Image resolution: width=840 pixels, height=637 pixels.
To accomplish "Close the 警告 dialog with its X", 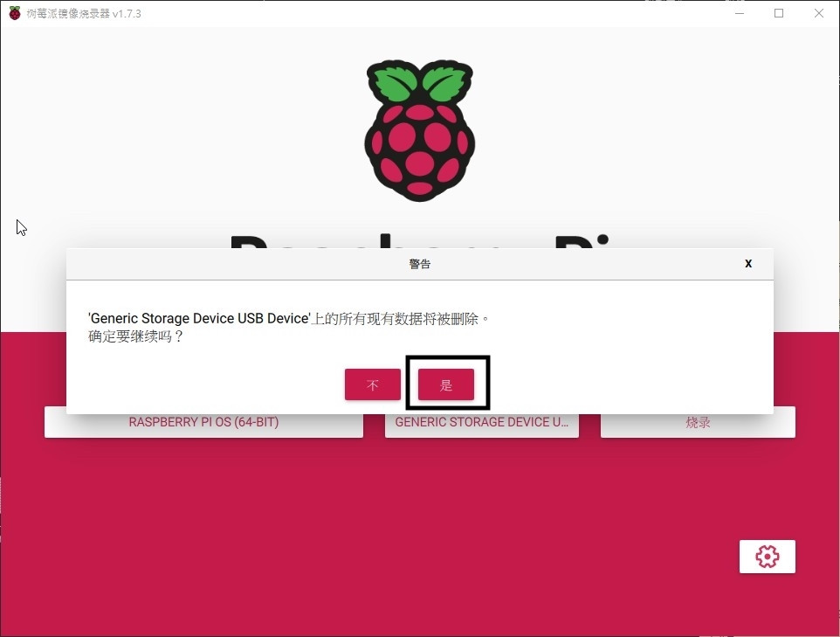I will (748, 263).
